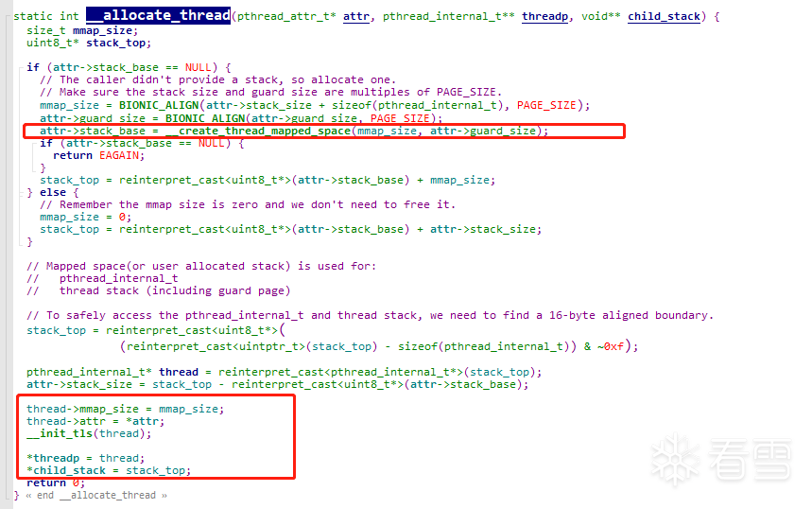Click the underlined attr parameter
This screenshot has width=812, height=509.
click(x=356, y=17)
